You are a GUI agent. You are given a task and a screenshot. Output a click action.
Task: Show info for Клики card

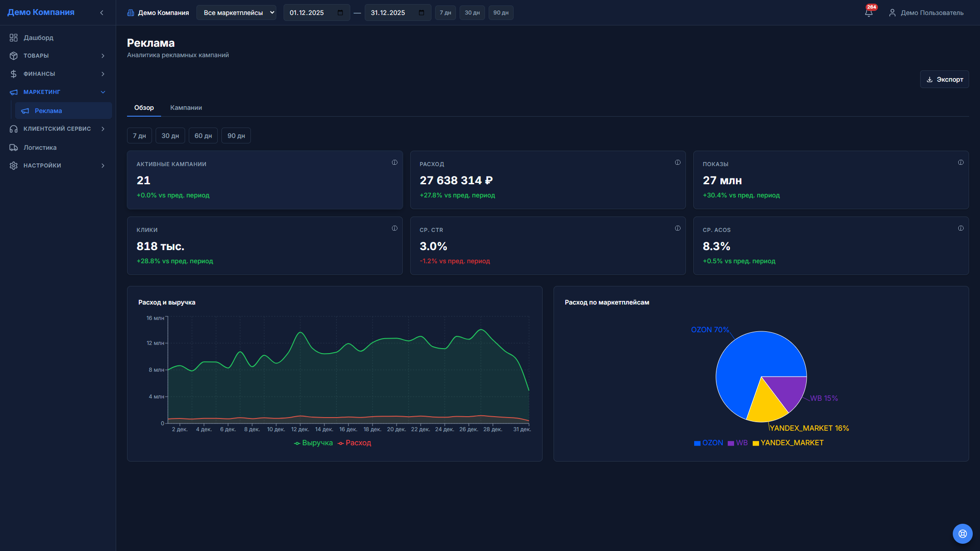pyautogui.click(x=395, y=228)
